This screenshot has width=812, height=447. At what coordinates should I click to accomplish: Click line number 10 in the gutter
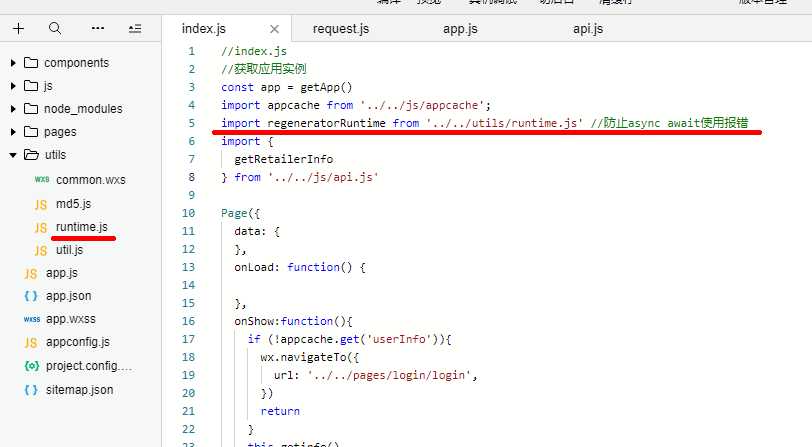click(x=188, y=213)
